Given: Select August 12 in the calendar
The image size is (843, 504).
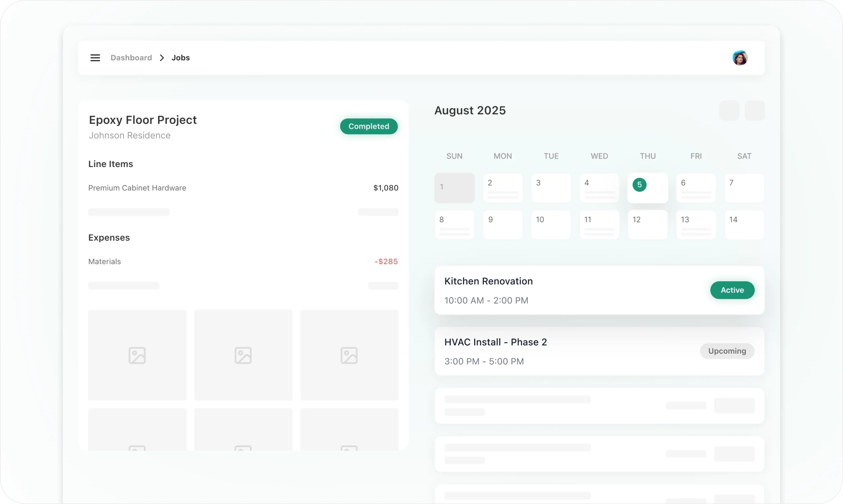Looking at the screenshot, I should (x=647, y=225).
